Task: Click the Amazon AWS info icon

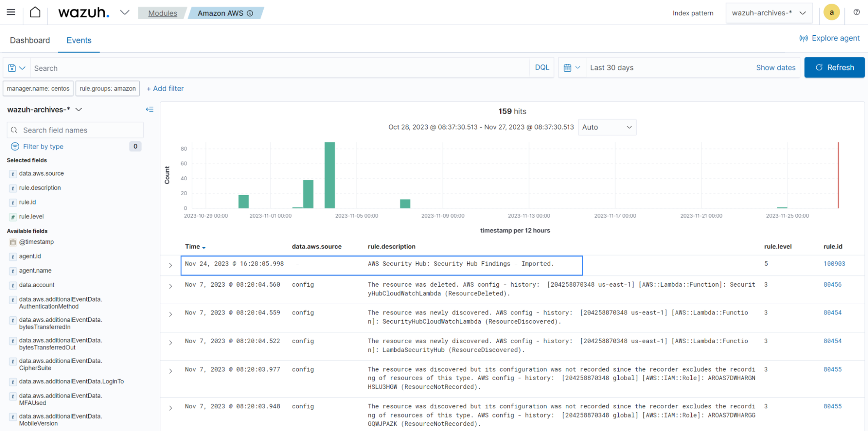Action: click(x=250, y=13)
